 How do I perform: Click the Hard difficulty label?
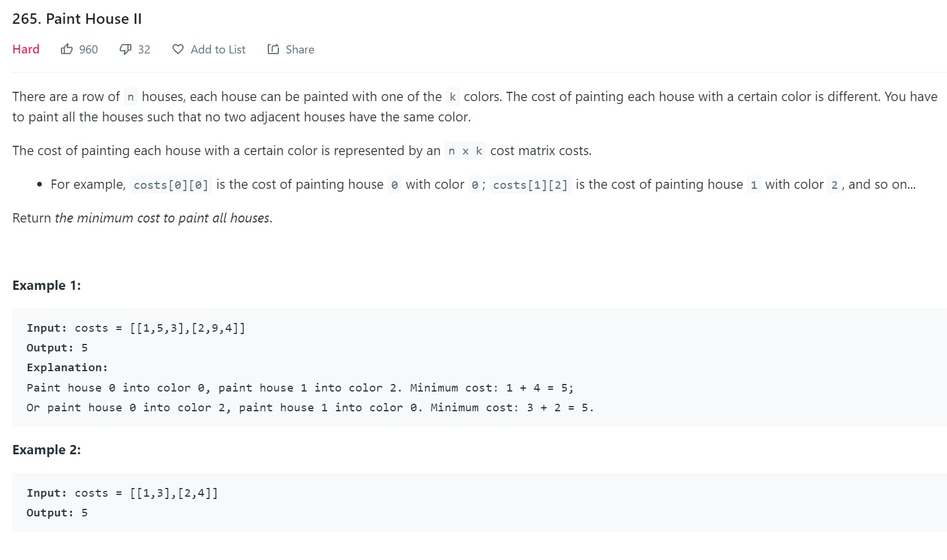pyautogui.click(x=26, y=49)
